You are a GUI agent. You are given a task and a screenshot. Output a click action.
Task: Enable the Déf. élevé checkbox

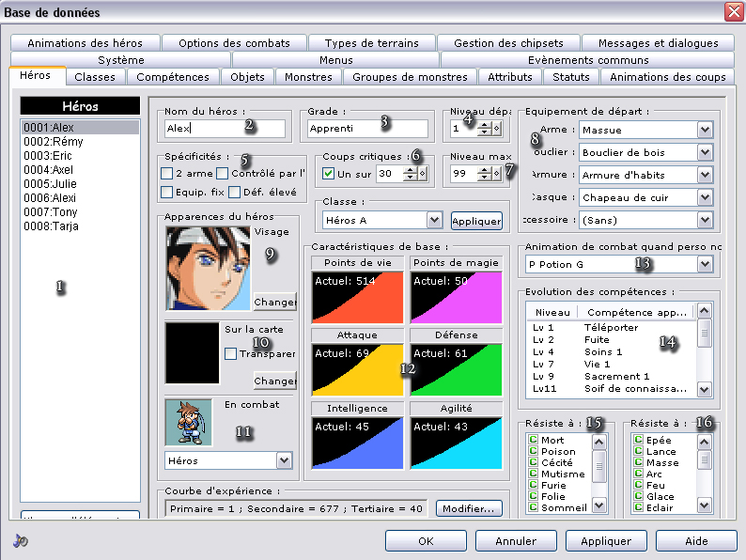click(x=234, y=193)
